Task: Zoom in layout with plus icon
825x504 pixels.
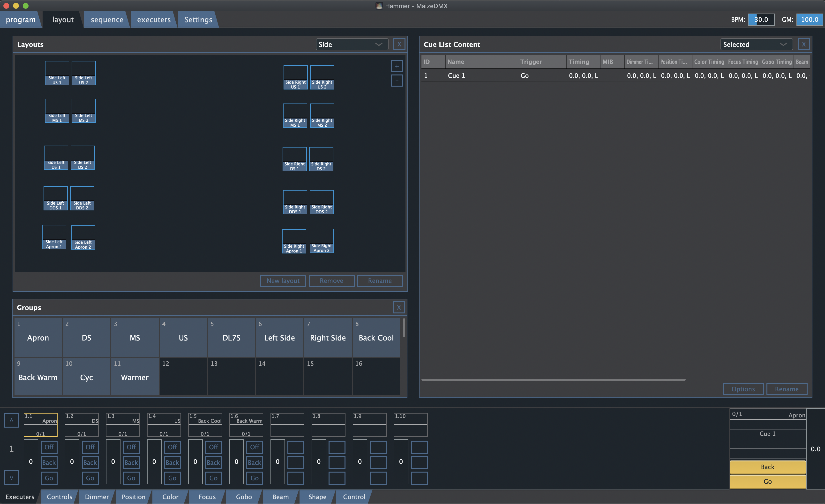Action: tap(397, 66)
